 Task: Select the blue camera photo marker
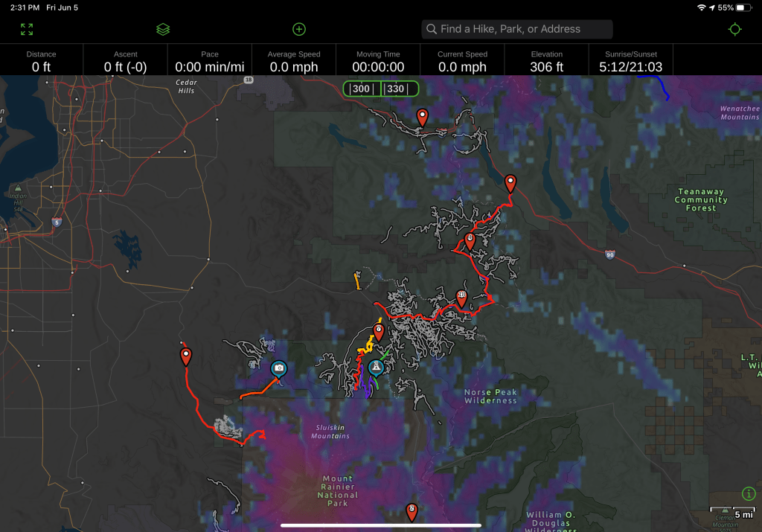point(279,368)
